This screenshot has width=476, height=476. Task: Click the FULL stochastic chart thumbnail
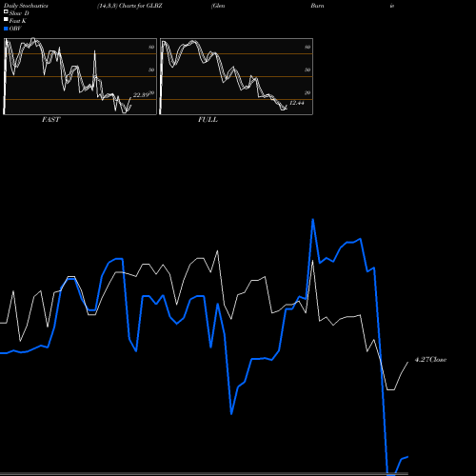tap(236, 76)
